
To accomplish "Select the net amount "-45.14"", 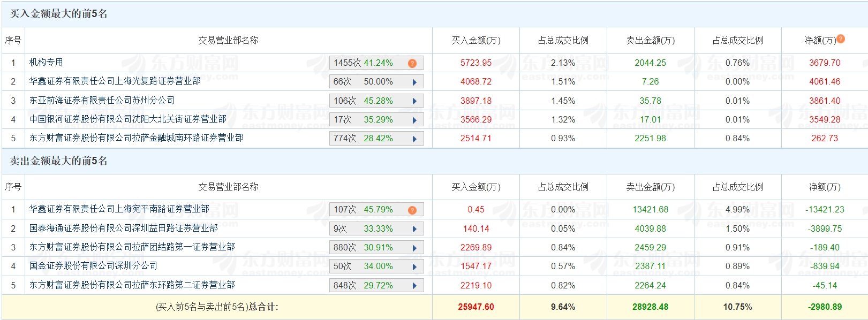I will click(x=825, y=286).
